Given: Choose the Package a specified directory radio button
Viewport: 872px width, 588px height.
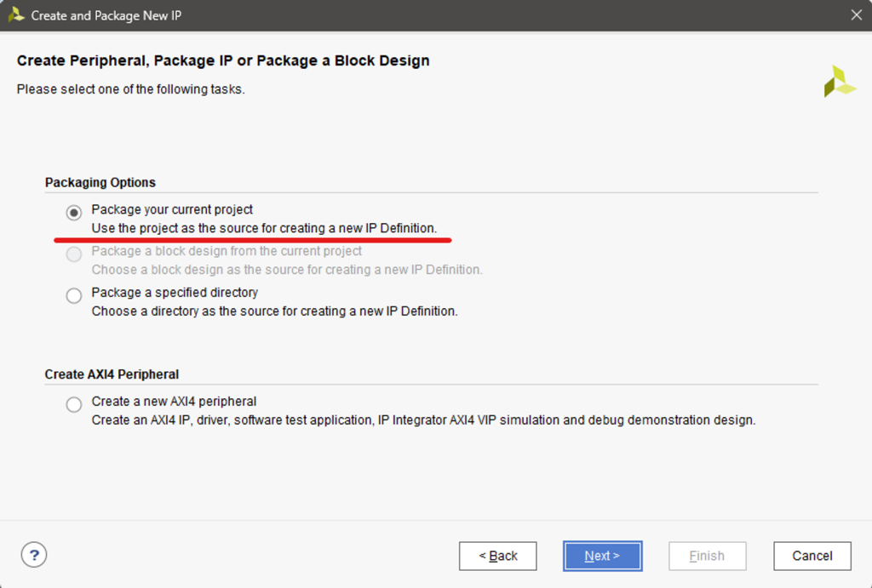Looking at the screenshot, I should point(74,295).
